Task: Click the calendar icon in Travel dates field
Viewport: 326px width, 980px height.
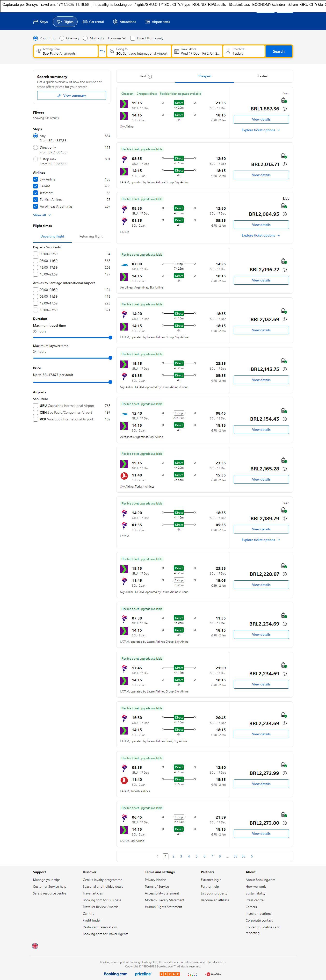Action: point(176,51)
